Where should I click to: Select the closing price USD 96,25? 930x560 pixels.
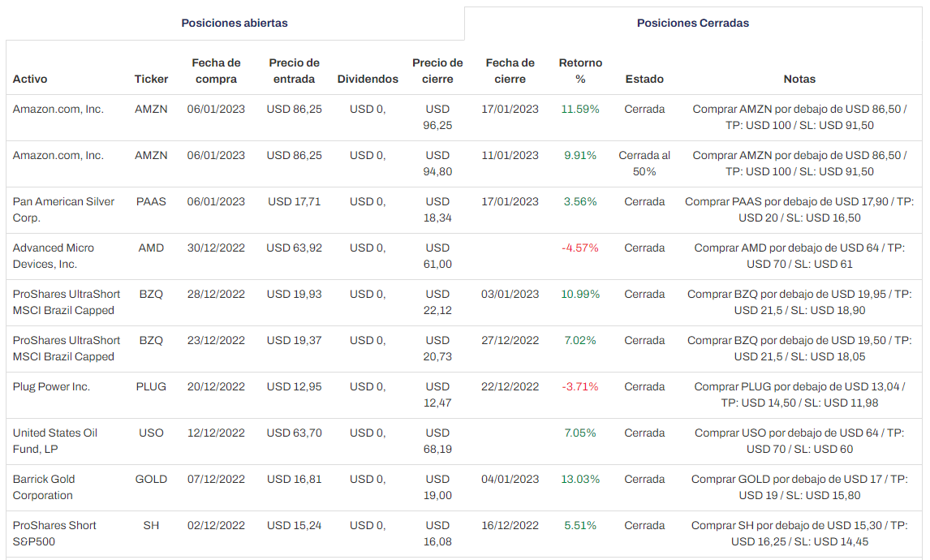(437, 118)
